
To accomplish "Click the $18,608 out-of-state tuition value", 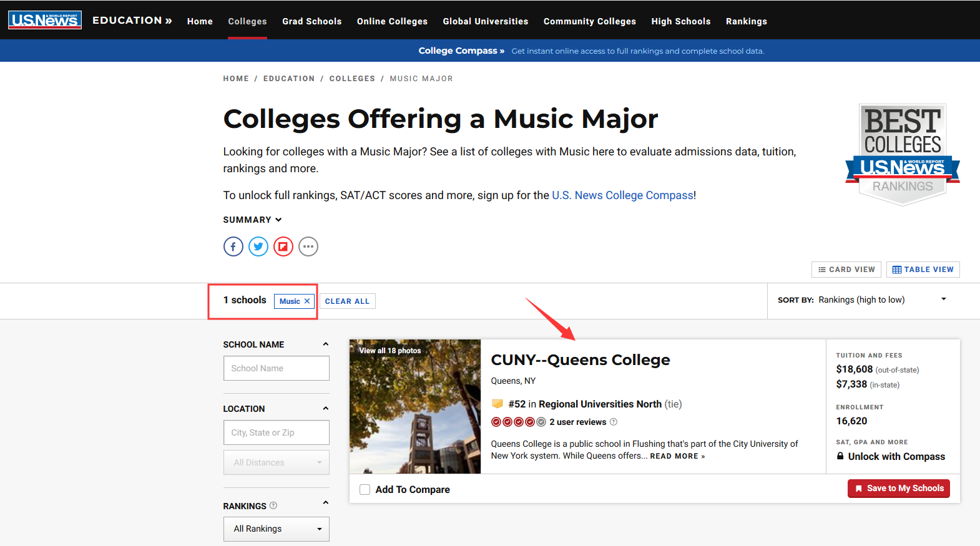I will 855,369.
